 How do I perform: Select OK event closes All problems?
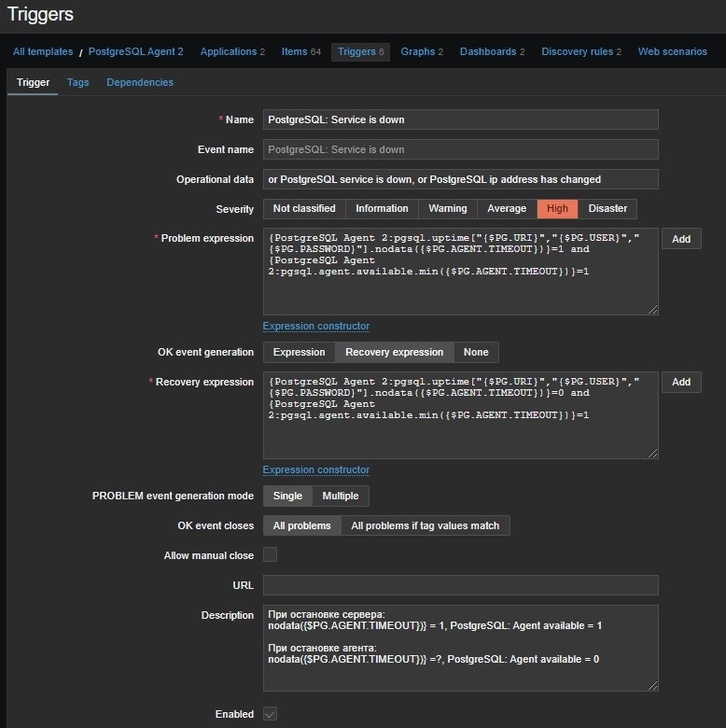301,525
